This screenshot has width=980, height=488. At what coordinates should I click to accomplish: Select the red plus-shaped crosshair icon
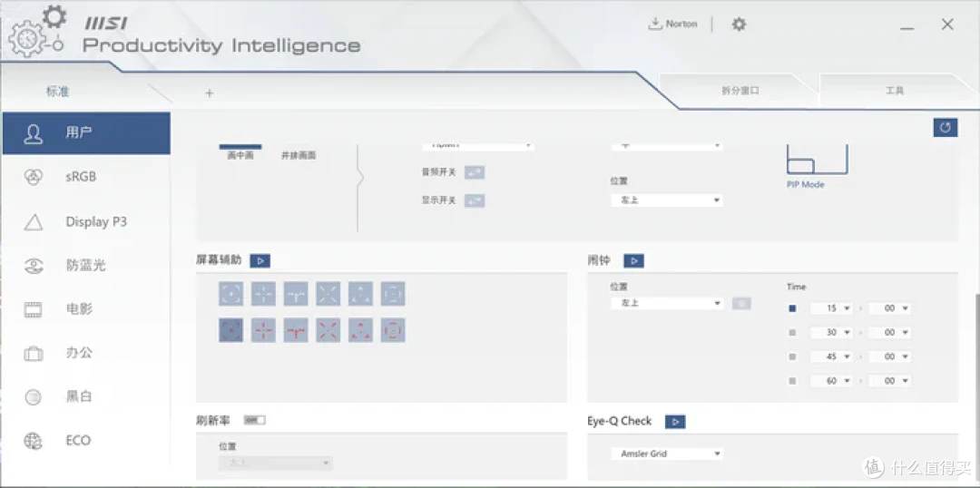263,330
